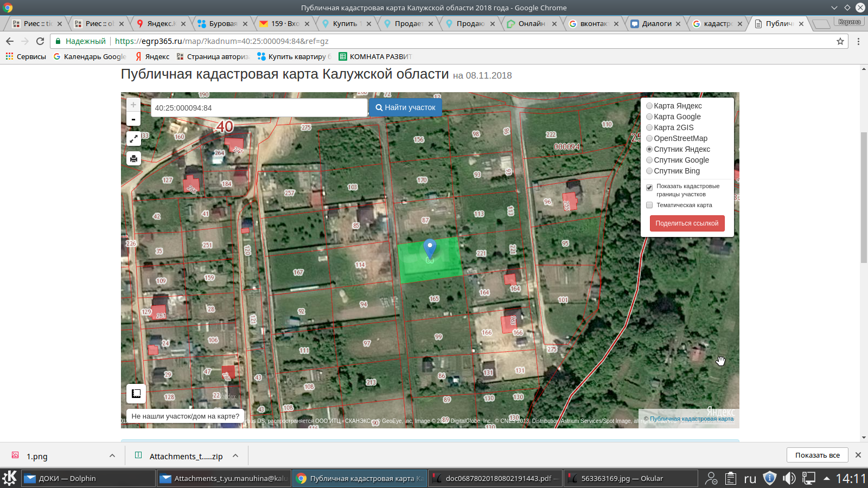
Task: Click the cadastral number search field
Action: 259,108
